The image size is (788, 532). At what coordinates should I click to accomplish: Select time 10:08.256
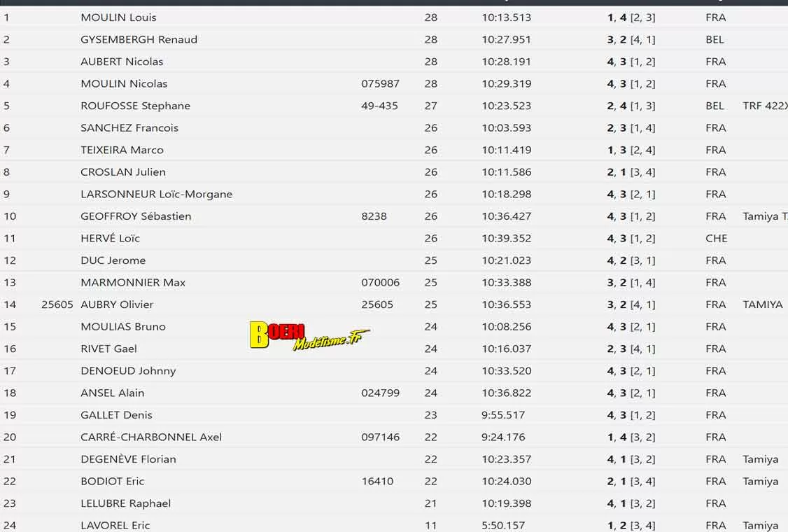[x=506, y=327]
